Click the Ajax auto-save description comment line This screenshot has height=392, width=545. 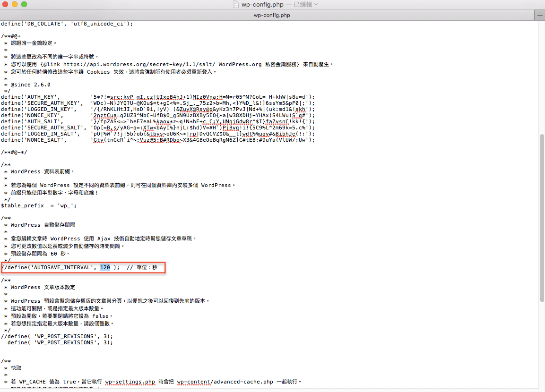(x=100, y=239)
